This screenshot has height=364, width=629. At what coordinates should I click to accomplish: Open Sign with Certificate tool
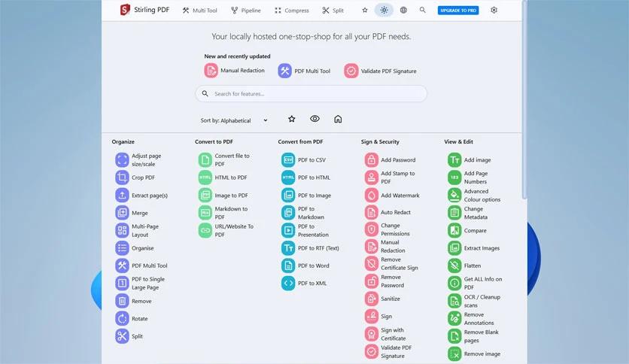(385, 334)
